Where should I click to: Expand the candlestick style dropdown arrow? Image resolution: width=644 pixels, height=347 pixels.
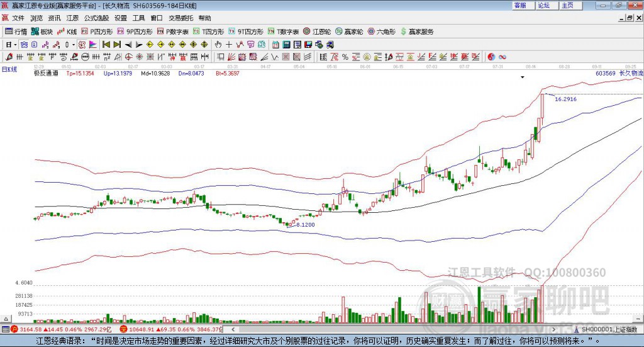tap(74, 45)
